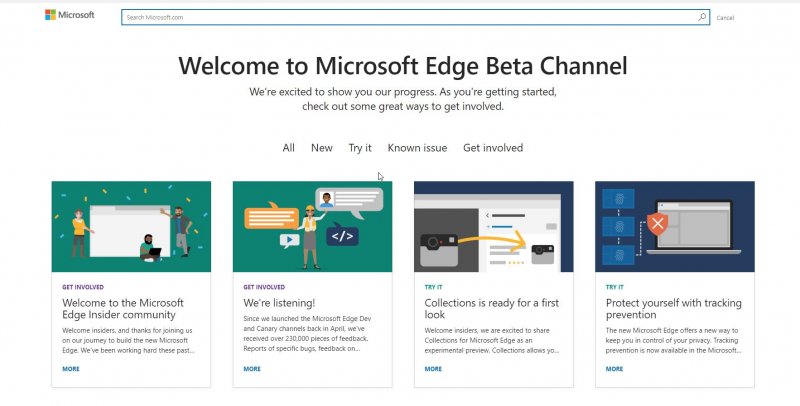Open the tracking prevention shield image

tap(674, 226)
